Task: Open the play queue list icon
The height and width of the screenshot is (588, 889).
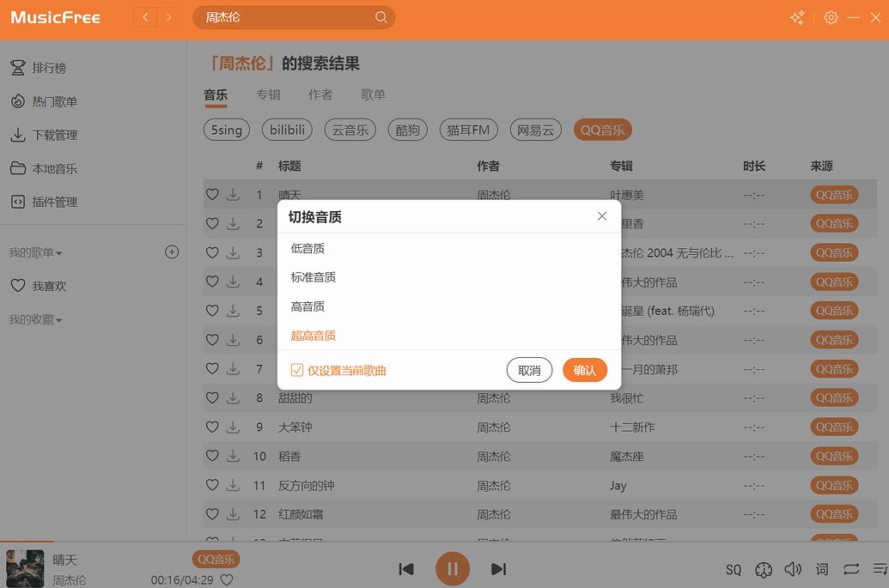Action: pyautogui.click(x=880, y=569)
